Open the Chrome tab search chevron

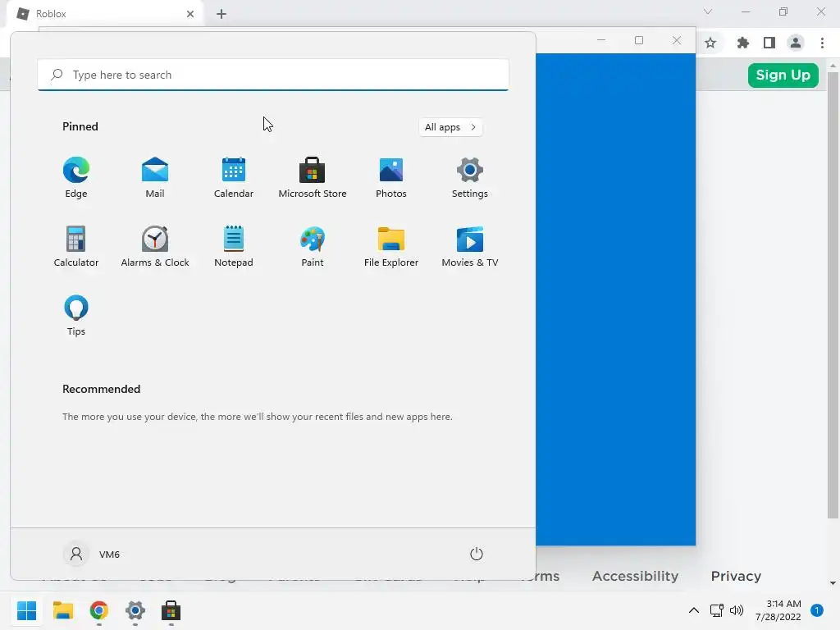(708, 11)
